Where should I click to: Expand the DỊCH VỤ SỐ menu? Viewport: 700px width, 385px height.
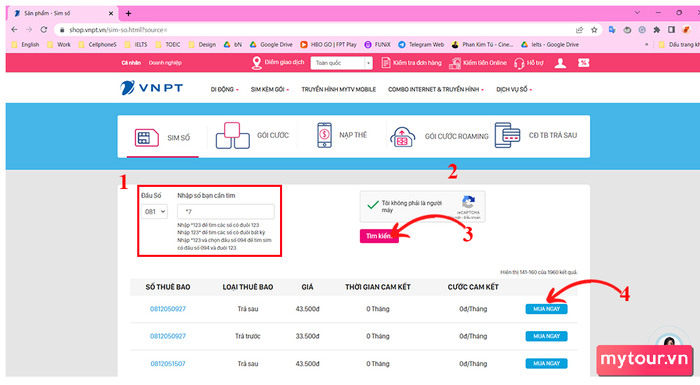(514, 89)
